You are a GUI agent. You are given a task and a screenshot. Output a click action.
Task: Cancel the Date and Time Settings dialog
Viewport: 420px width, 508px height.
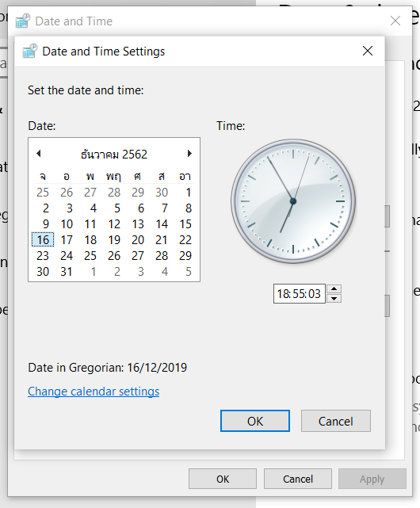(x=336, y=421)
